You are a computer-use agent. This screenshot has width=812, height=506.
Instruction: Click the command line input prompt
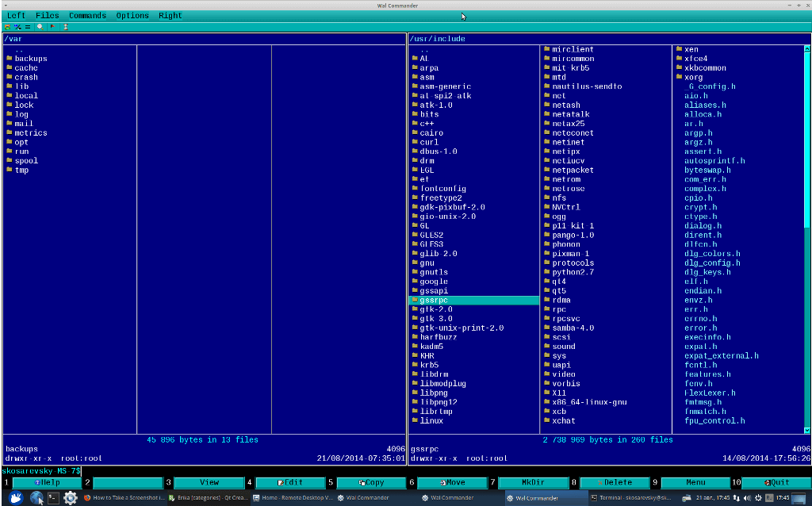pos(238,471)
